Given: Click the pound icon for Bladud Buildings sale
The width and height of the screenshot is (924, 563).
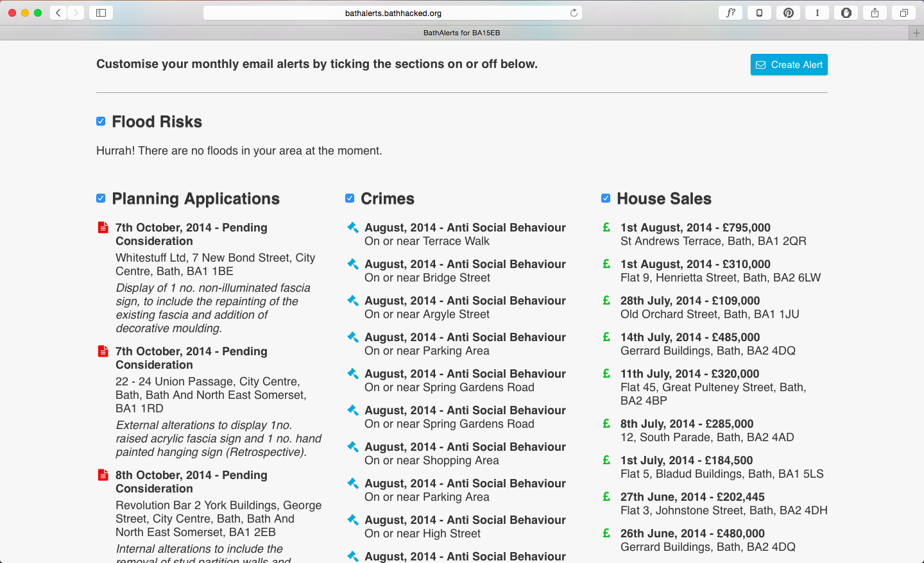Looking at the screenshot, I should pos(606,460).
